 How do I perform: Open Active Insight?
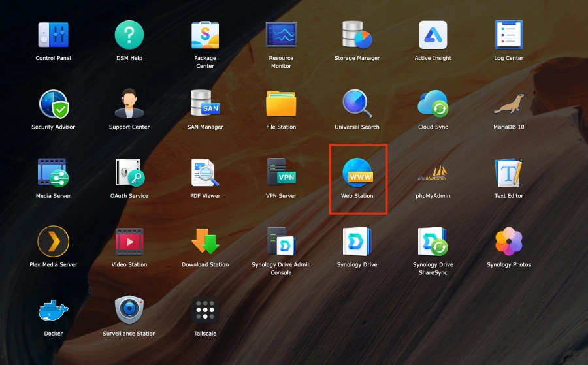coord(433,35)
